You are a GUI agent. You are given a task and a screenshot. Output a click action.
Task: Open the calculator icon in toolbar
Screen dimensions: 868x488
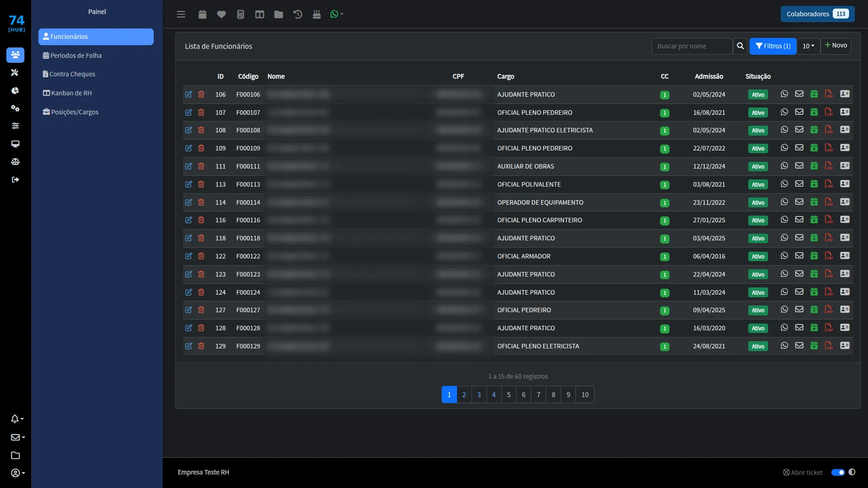241,14
